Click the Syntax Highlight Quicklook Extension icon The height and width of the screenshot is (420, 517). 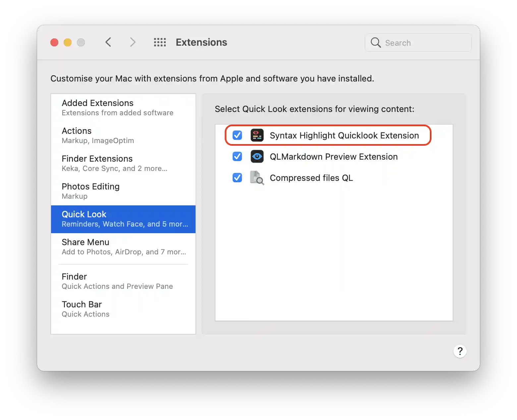point(257,135)
